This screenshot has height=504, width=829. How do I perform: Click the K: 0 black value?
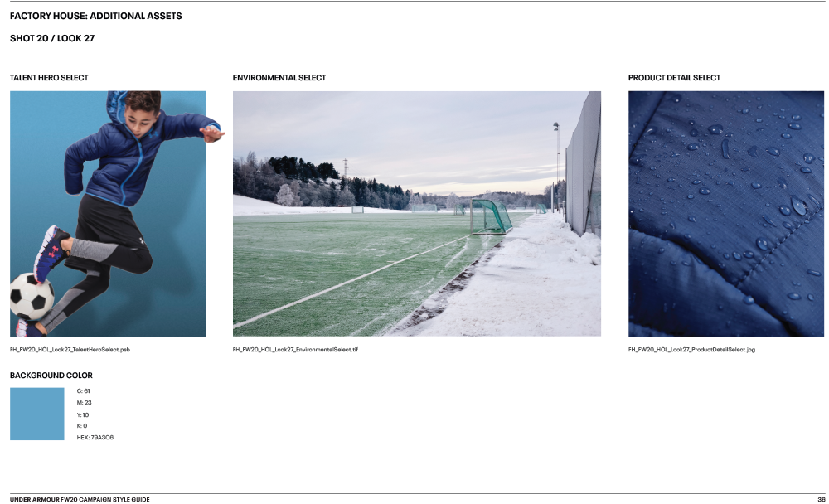coord(82,426)
